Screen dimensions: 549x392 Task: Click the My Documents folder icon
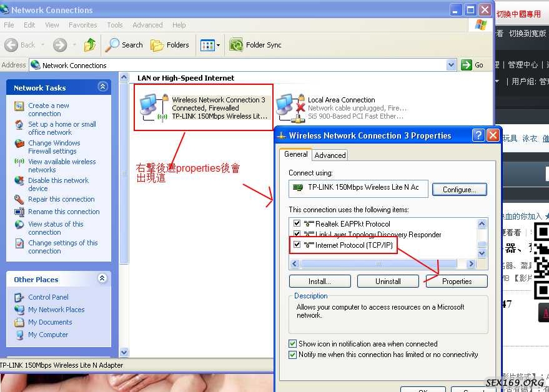point(19,322)
